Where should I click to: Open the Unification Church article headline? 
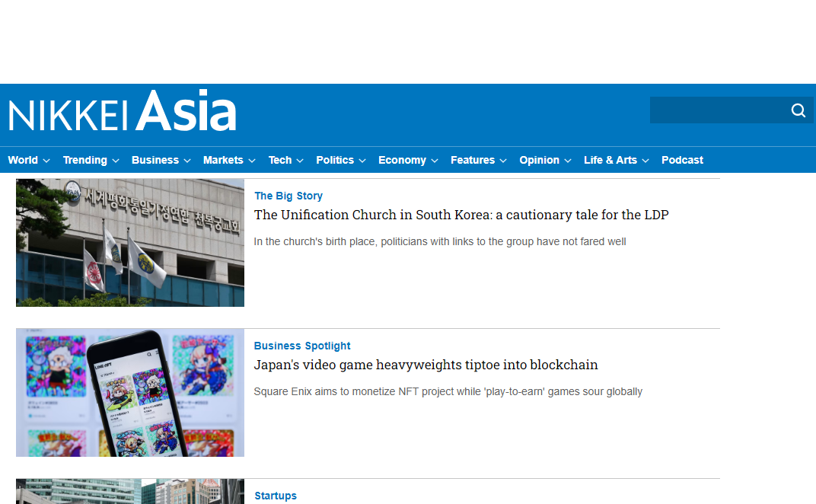pyautogui.click(x=461, y=215)
